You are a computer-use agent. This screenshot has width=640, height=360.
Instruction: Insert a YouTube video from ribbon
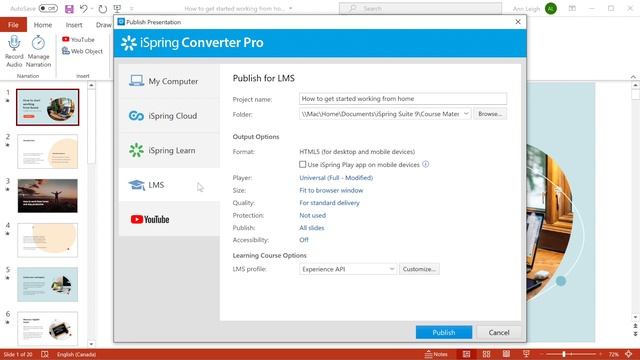coord(78,40)
